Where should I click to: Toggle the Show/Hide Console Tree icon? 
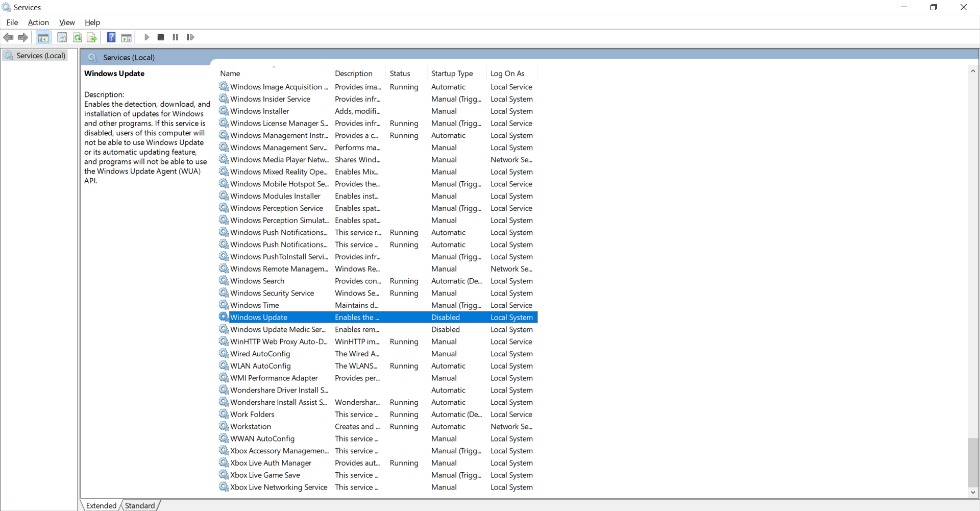click(43, 37)
